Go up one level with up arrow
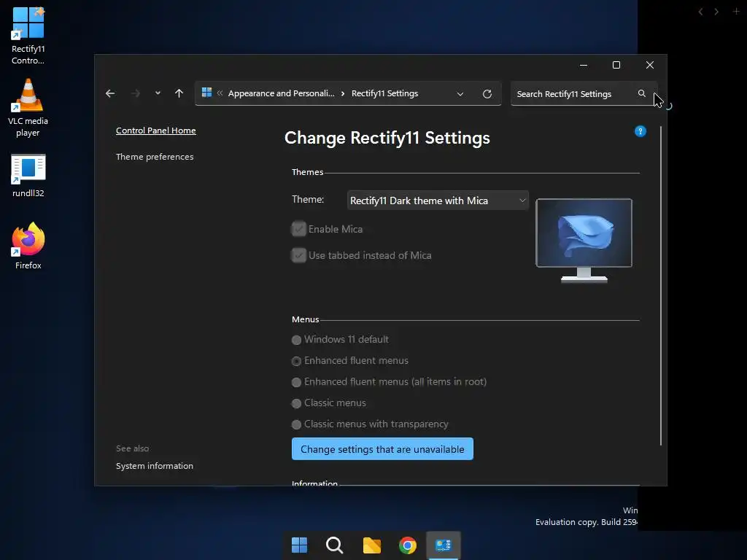Image resolution: width=747 pixels, height=560 pixels. tap(179, 93)
